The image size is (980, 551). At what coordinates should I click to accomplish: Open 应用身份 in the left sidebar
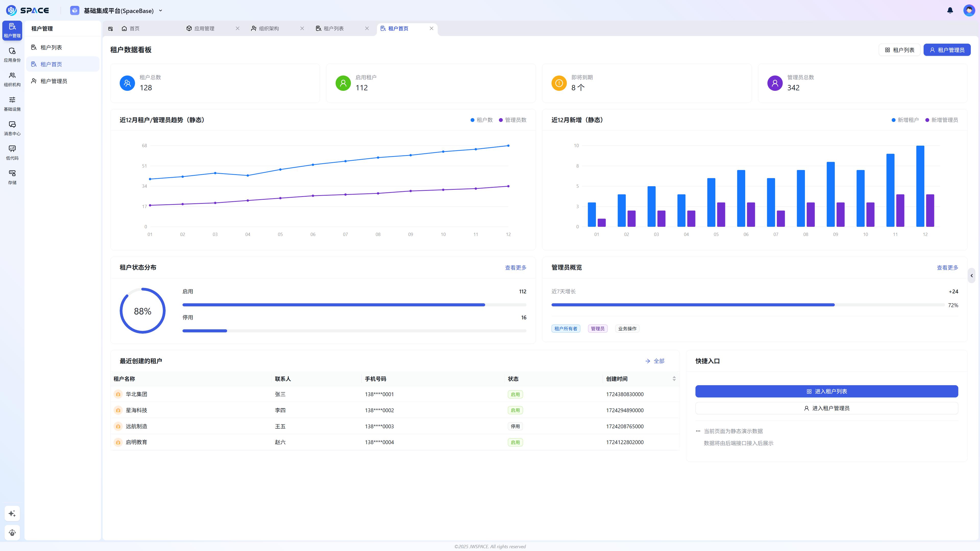pos(12,55)
